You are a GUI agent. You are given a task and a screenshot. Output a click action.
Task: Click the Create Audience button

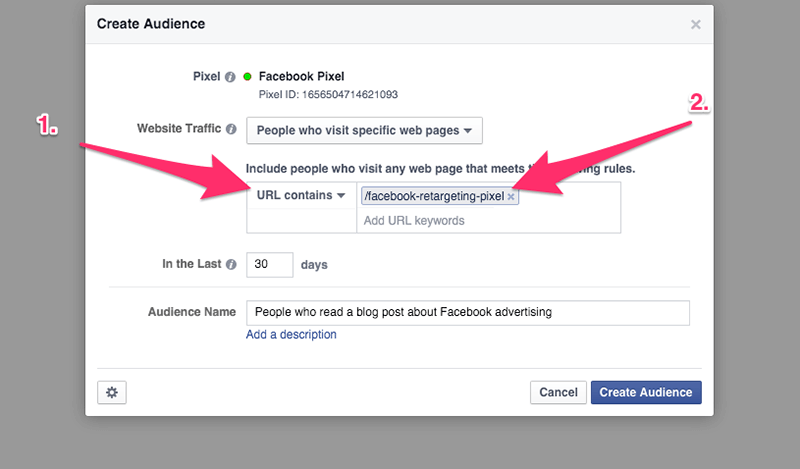(x=645, y=392)
